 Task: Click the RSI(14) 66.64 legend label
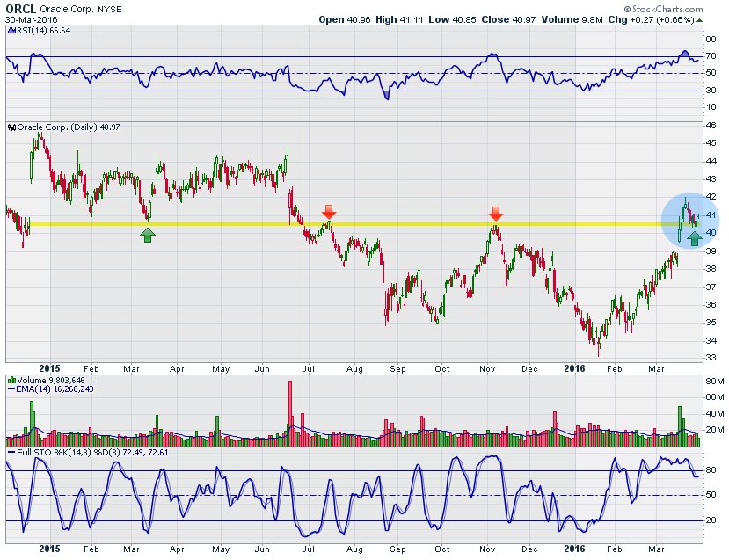[43, 31]
